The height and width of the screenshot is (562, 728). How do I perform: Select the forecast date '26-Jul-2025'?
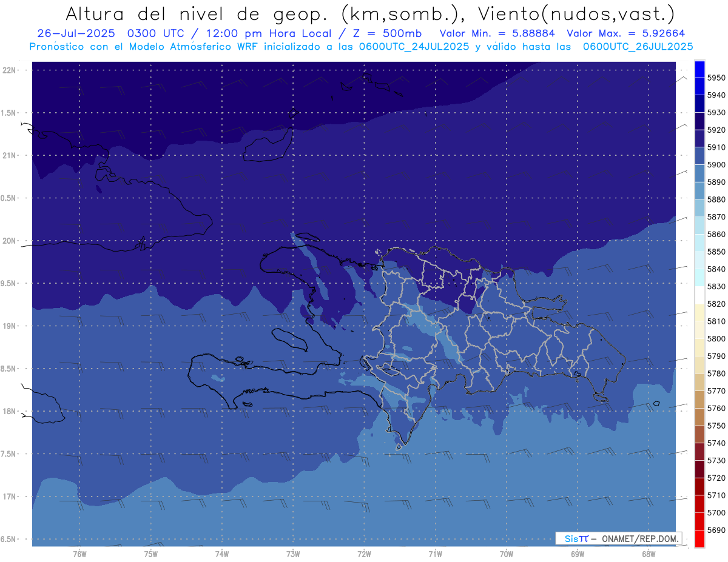77,33
